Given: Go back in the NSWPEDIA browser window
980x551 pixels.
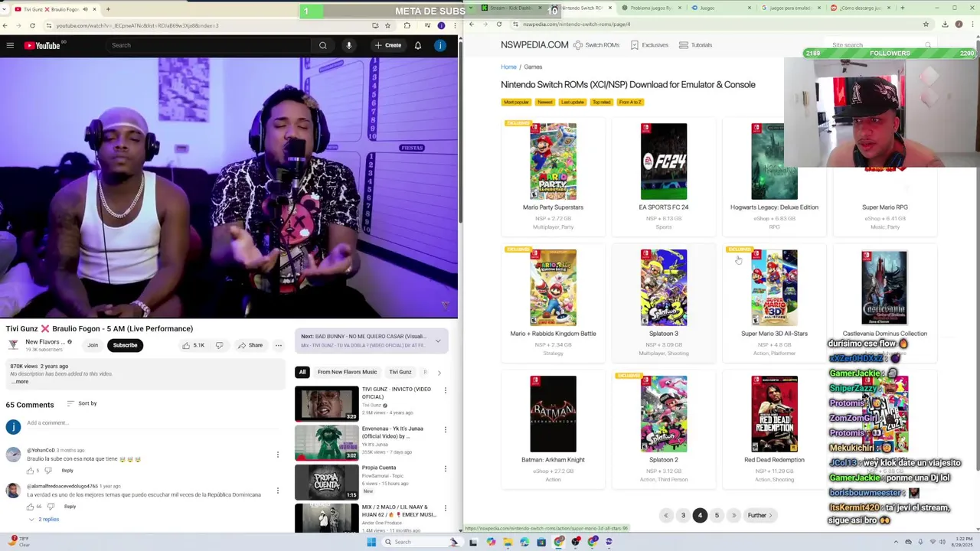Looking at the screenshot, I should [472, 24].
